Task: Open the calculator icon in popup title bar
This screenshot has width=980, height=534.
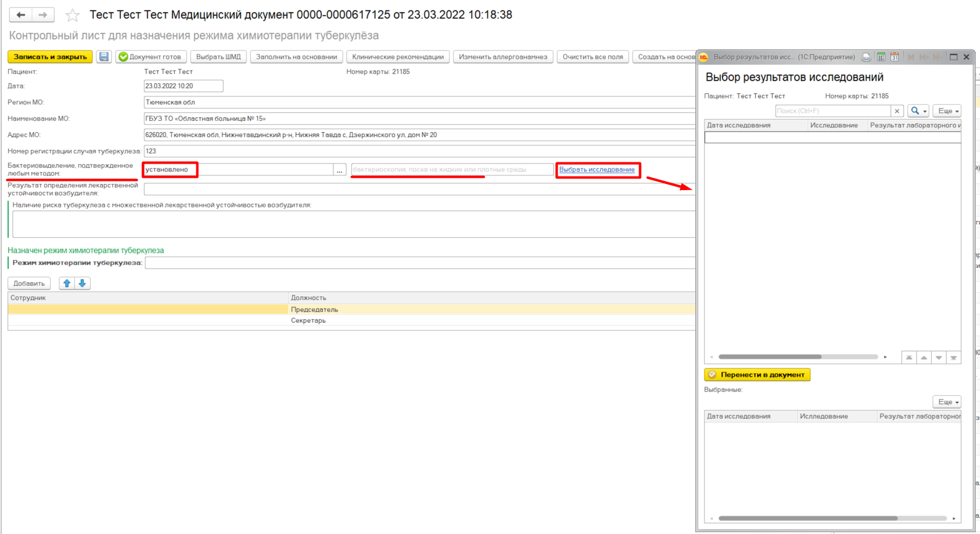Action: pyautogui.click(x=881, y=57)
